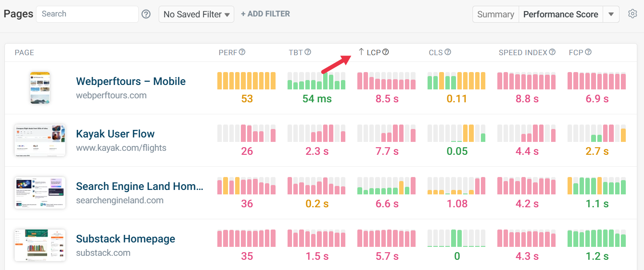The image size is (644, 270).
Task: Click the PERF column help icon
Action: click(x=242, y=52)
